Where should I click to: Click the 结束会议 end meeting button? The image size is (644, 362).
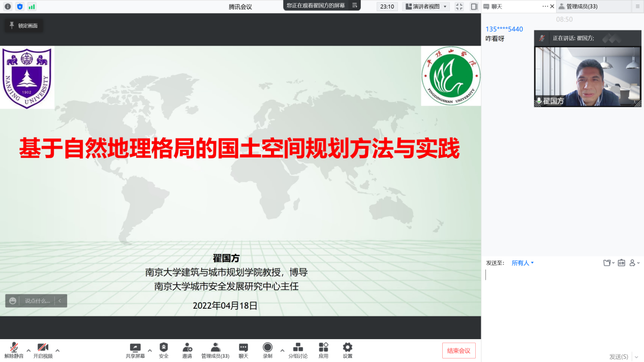click(x=458, y=350)
